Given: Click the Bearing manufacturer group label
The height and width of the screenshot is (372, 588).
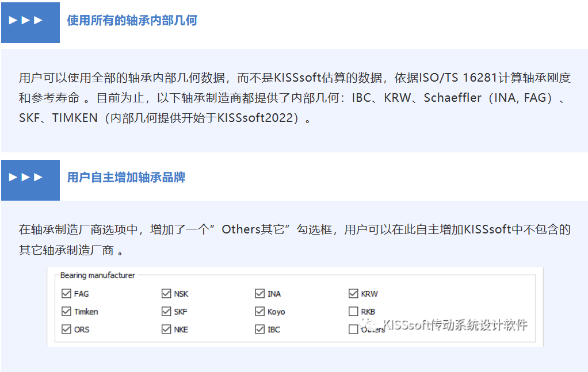Looking at the screenshot, I should pos(97,275).
